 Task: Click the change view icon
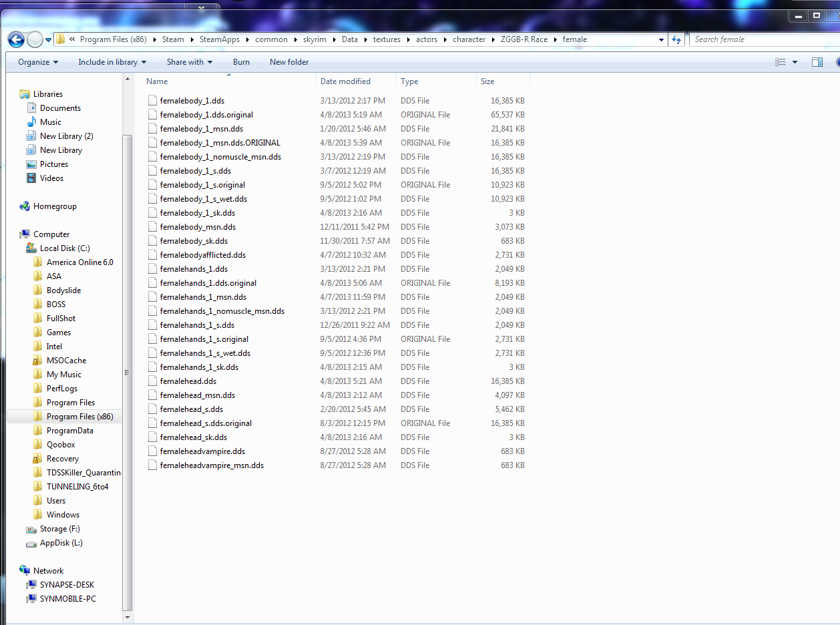781,62
